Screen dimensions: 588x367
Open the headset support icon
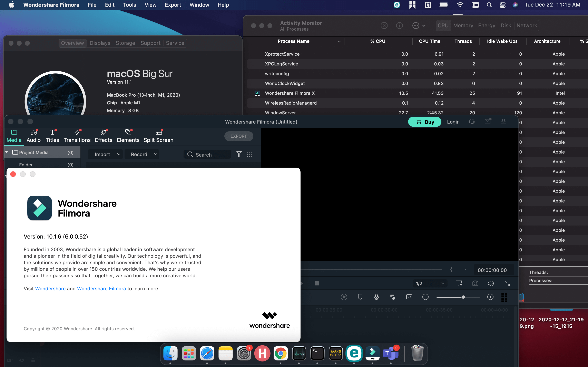tap(471, 122)
